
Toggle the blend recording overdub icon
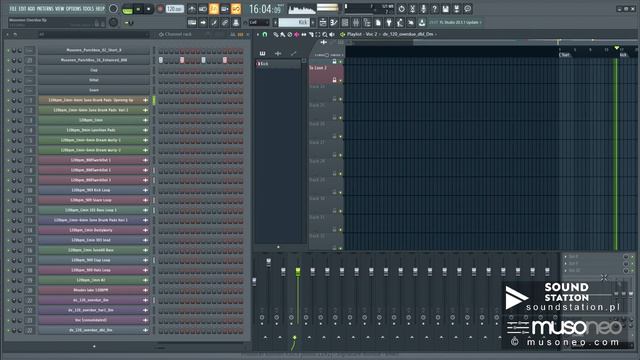225,9
